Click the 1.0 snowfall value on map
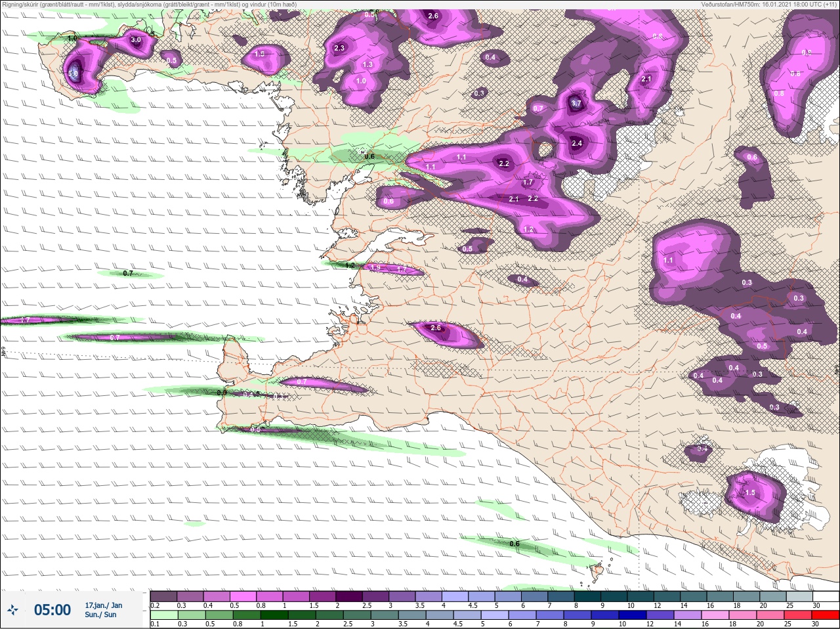This screenshot has width=840, height=629. [361, 81]
